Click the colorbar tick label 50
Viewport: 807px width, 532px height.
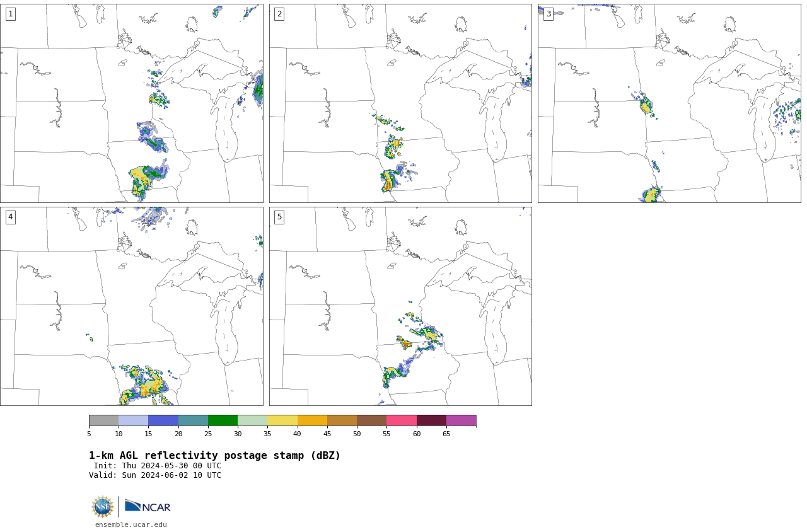coord(357,434)
